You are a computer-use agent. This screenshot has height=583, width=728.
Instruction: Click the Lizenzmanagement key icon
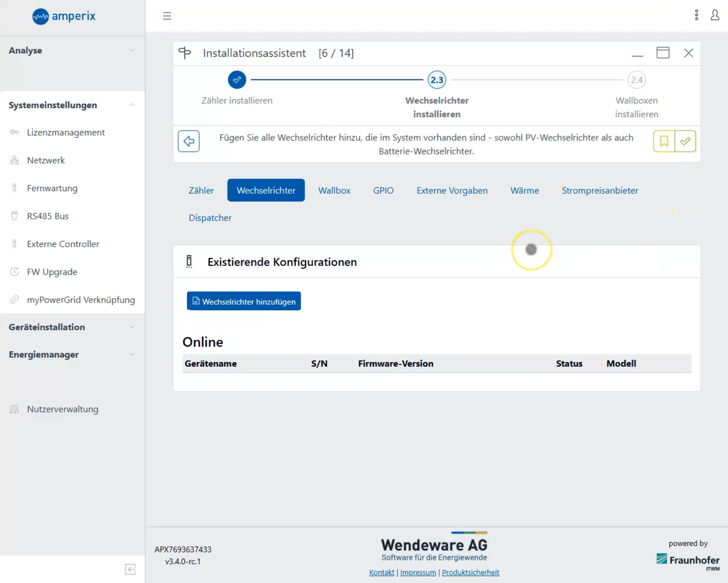pos(15,132)
